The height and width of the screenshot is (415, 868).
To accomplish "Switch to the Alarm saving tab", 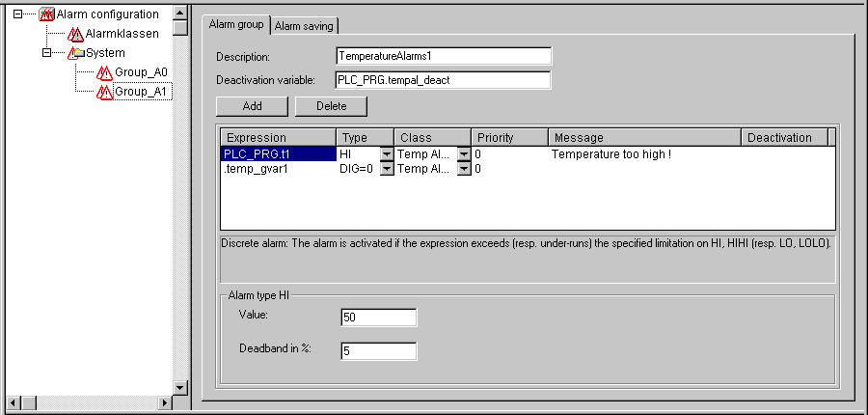I will [304, 26].
